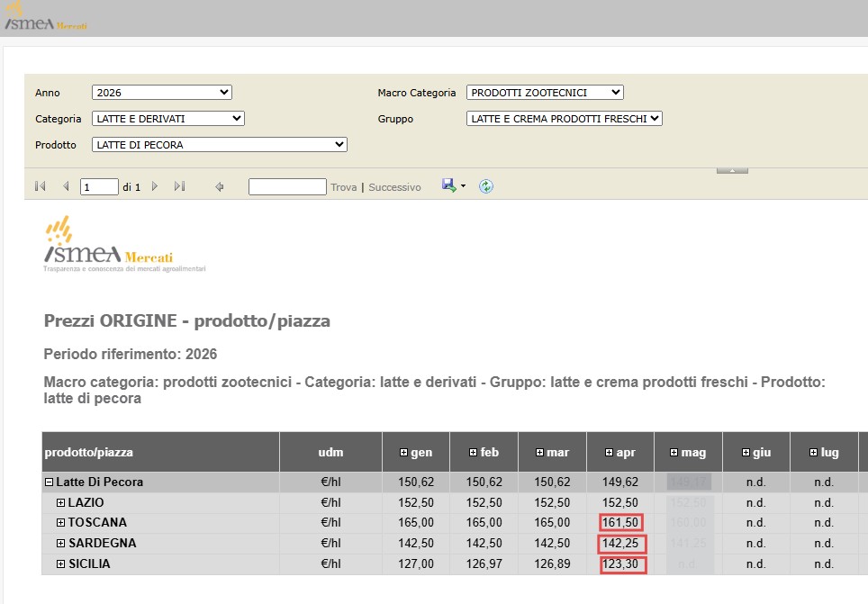Click the current page number field

coord(99,187)
